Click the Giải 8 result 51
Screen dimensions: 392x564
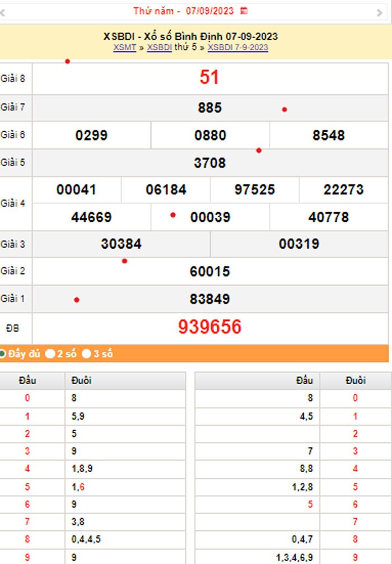(209, 78)
